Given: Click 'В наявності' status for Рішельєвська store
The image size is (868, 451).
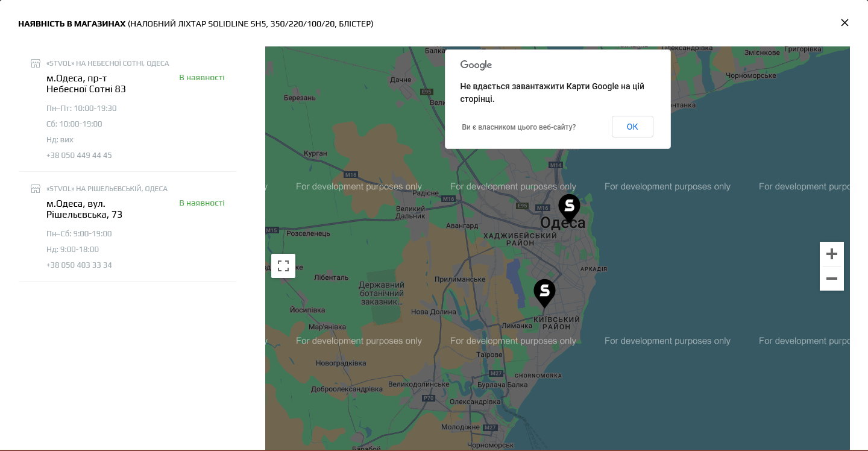Looking at the screenshot, I should tap(202, 203).
